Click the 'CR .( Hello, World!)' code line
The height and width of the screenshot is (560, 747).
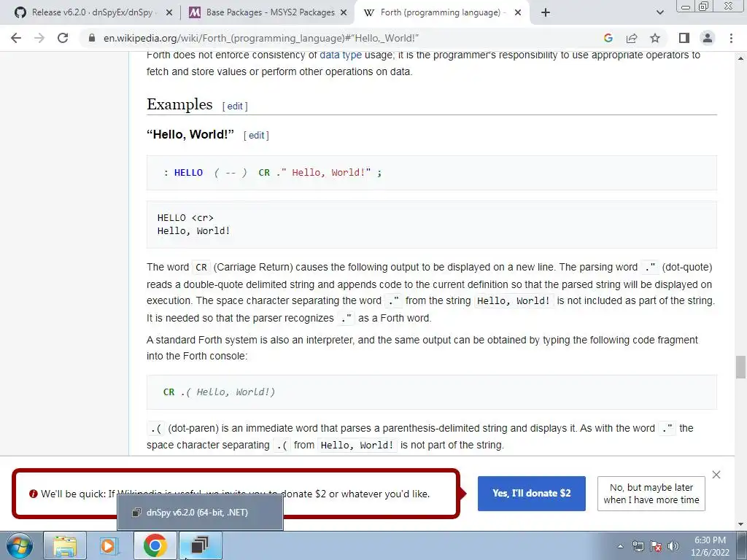tap(219, 392)
